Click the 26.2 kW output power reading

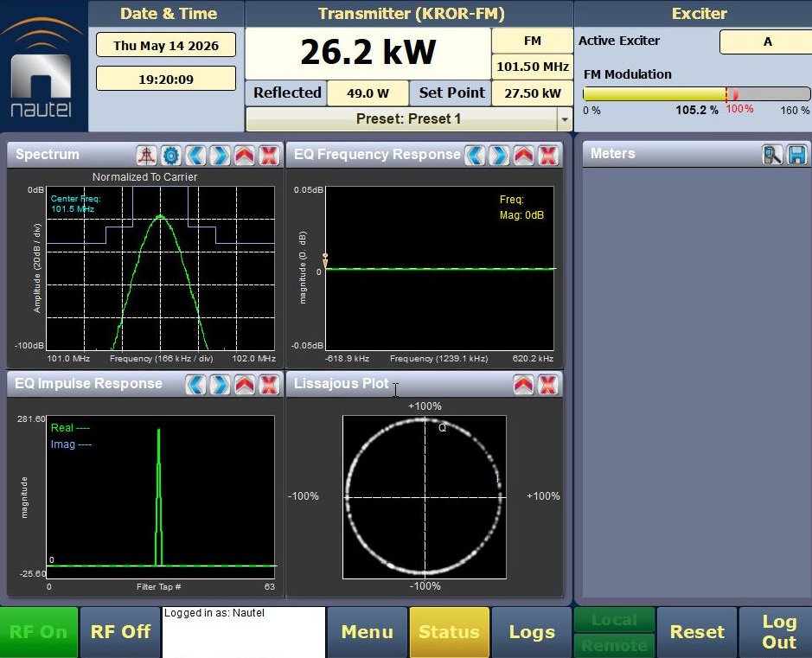368,52
